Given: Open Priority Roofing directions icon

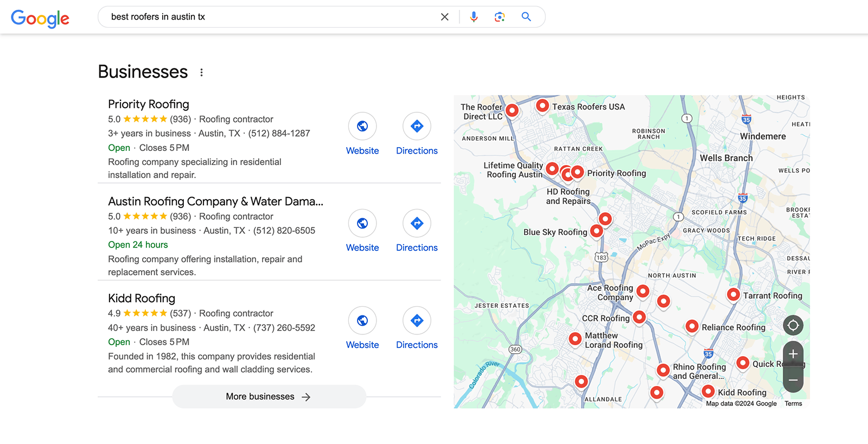Looking at the screenshot, I should (x=417, y=126).
